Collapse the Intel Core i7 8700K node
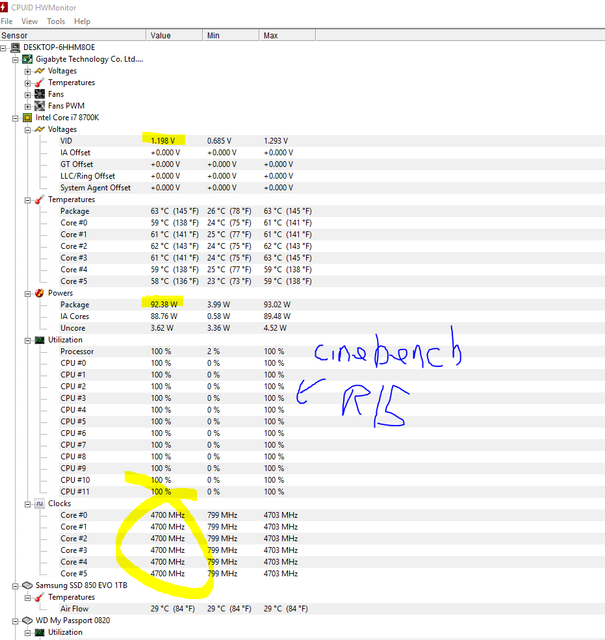 tap(16, 118)
